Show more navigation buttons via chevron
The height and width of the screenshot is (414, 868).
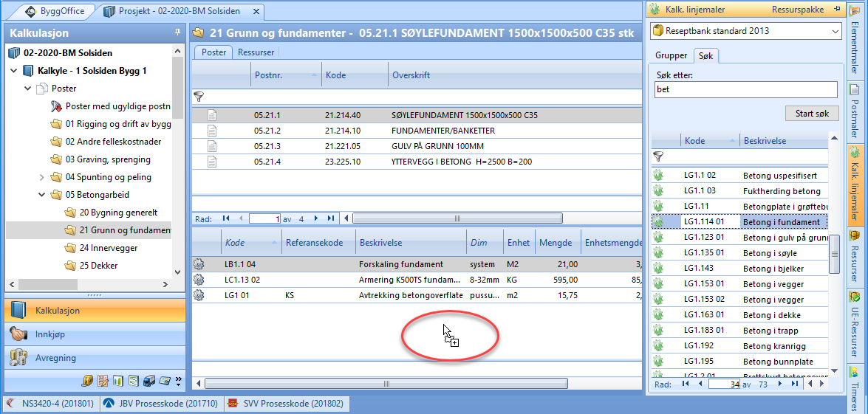178,381
